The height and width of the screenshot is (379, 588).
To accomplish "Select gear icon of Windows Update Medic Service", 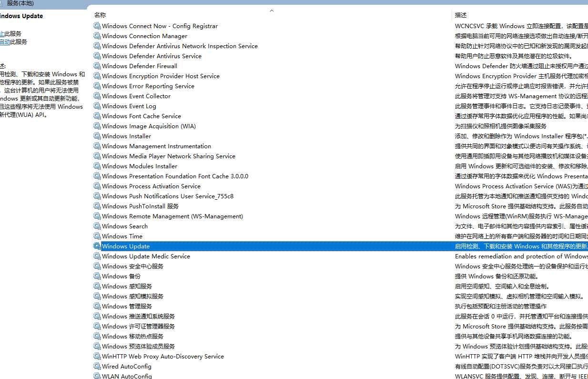I will [x=97, y=256].
